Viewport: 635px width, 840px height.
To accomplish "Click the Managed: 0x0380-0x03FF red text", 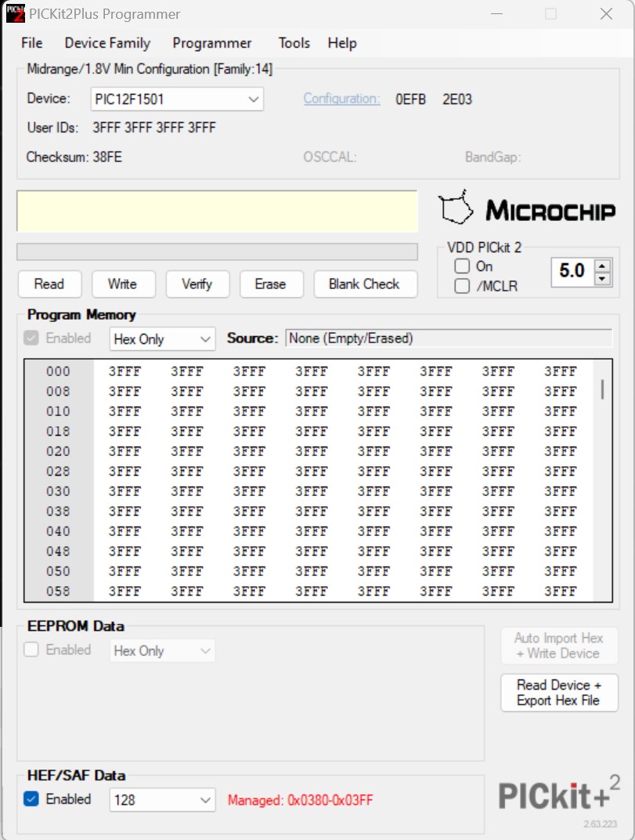I will (301, 800).
